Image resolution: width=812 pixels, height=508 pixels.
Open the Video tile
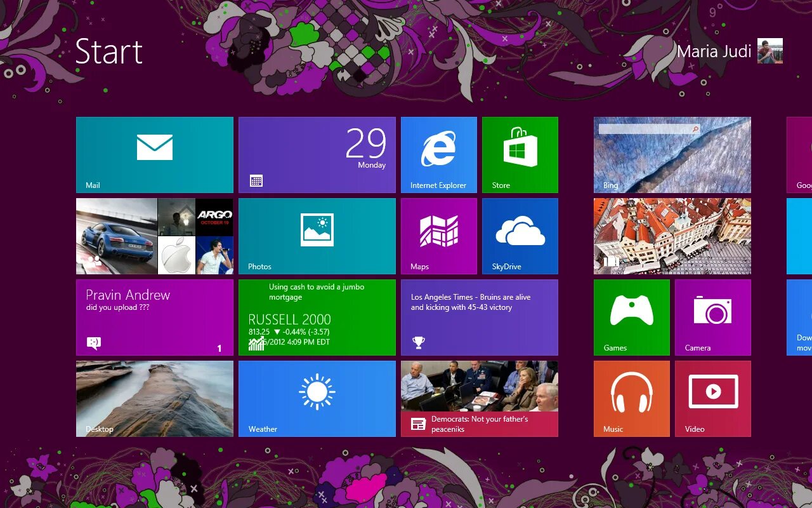point(713,399)
